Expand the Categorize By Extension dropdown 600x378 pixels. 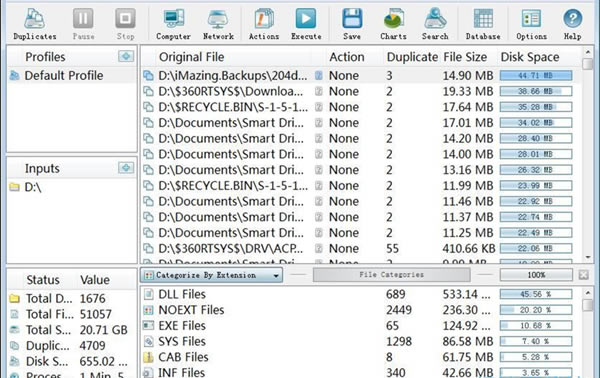[x=212, y=275]
